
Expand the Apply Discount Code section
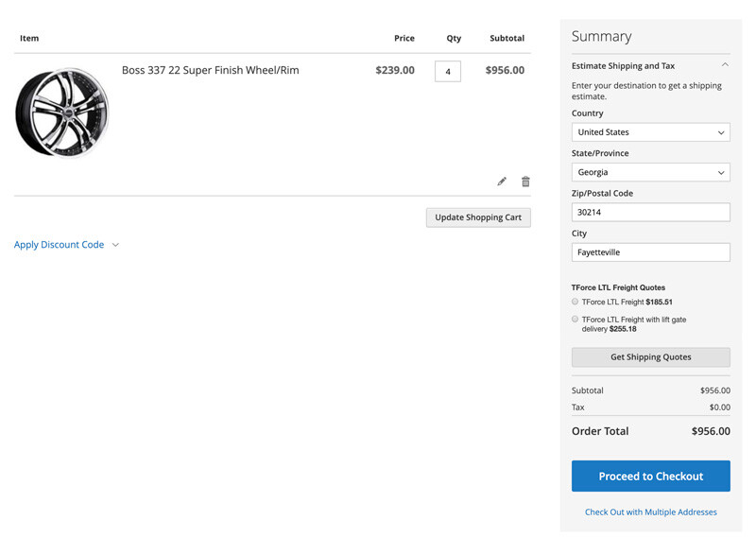pyautogui.click(x=59, y=244)
